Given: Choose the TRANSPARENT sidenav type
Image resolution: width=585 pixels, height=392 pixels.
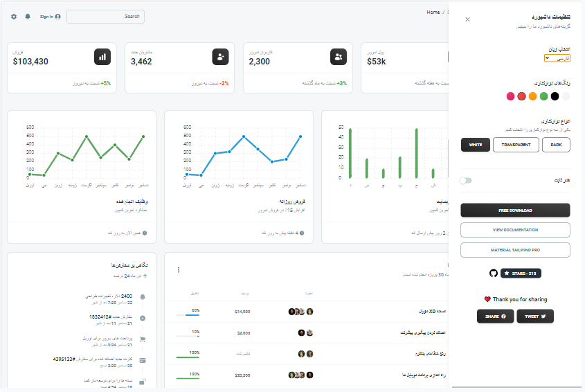Looking at the screenshot, I should pyautogui.click(x=516, y=145).
